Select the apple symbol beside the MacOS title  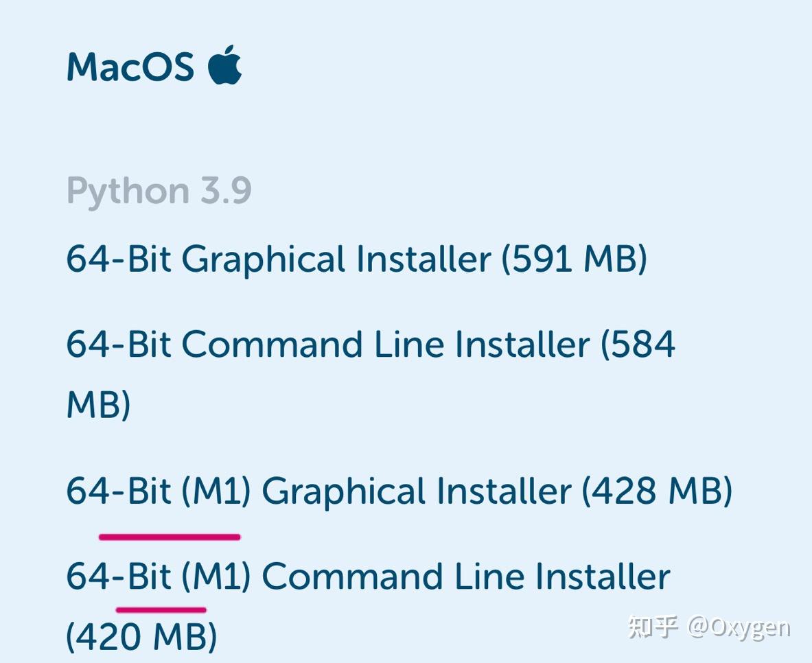[227, 65]
